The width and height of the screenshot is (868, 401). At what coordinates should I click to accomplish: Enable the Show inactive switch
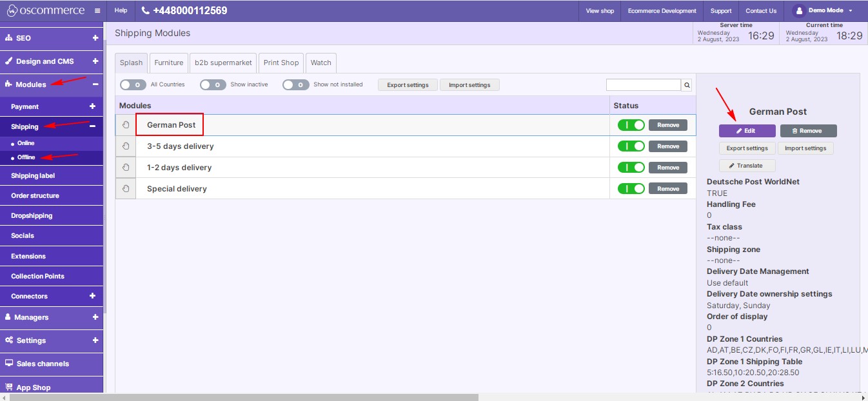tap(213, 85)
